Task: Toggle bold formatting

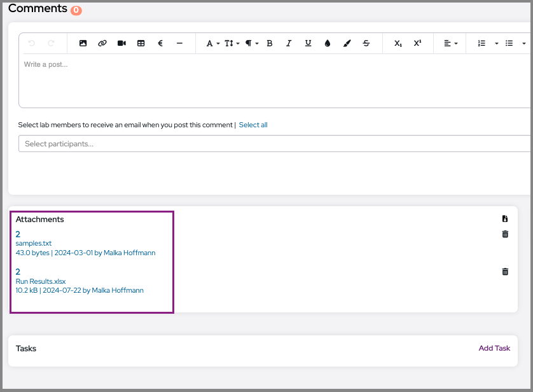Action: [270, 43]
